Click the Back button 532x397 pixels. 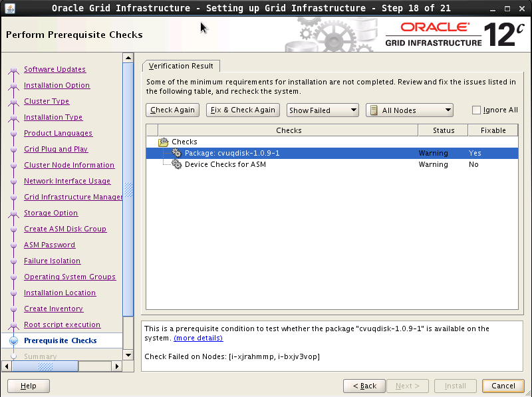coord(364,386)
